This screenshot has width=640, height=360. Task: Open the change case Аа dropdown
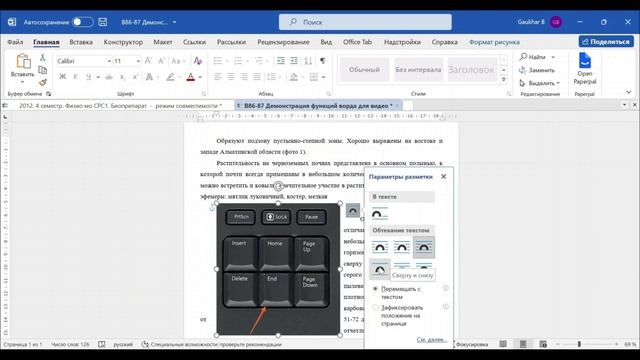tap(178, 61)
